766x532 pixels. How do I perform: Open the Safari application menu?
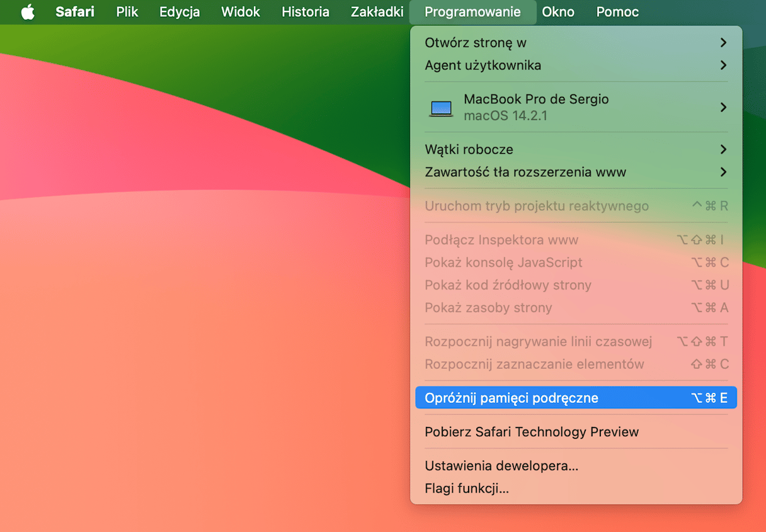point(75,12)
